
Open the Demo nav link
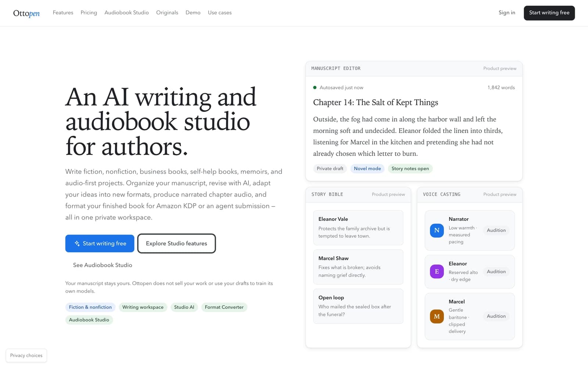coord(193,13)
